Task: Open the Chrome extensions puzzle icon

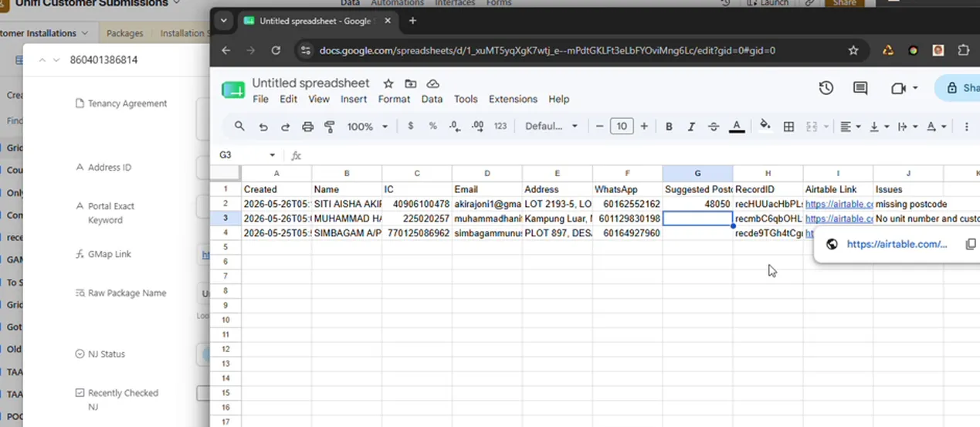Action: pos(963,50)
